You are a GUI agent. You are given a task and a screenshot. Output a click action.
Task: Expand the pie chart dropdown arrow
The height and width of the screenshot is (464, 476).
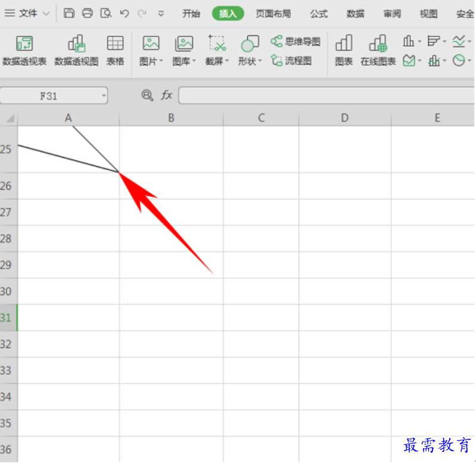click(469, 61)
